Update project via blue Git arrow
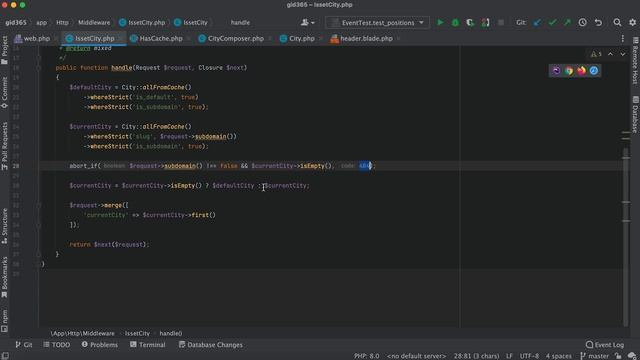Viewport: 640px width, 360px height. (537, 22)
